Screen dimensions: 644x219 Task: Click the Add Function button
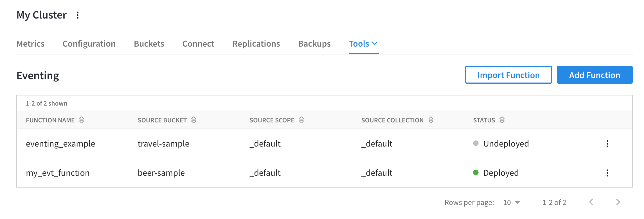tap(595, 75)
